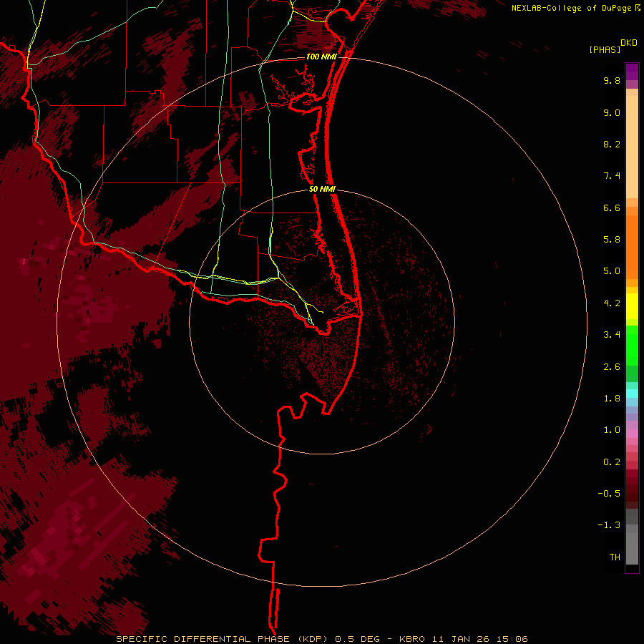This screenshot has height=644, width=644.
Task: Pick the yellow color bar segment
Action: [632, 306]
